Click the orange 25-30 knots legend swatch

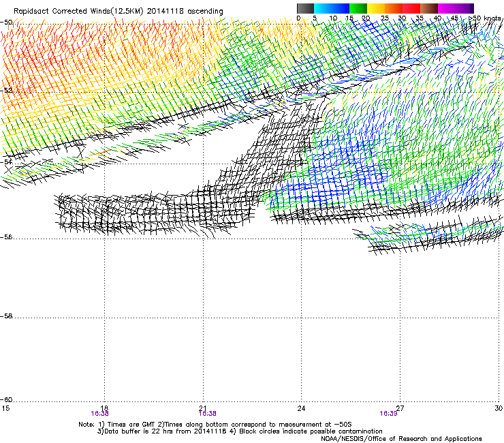click(394, 8)
